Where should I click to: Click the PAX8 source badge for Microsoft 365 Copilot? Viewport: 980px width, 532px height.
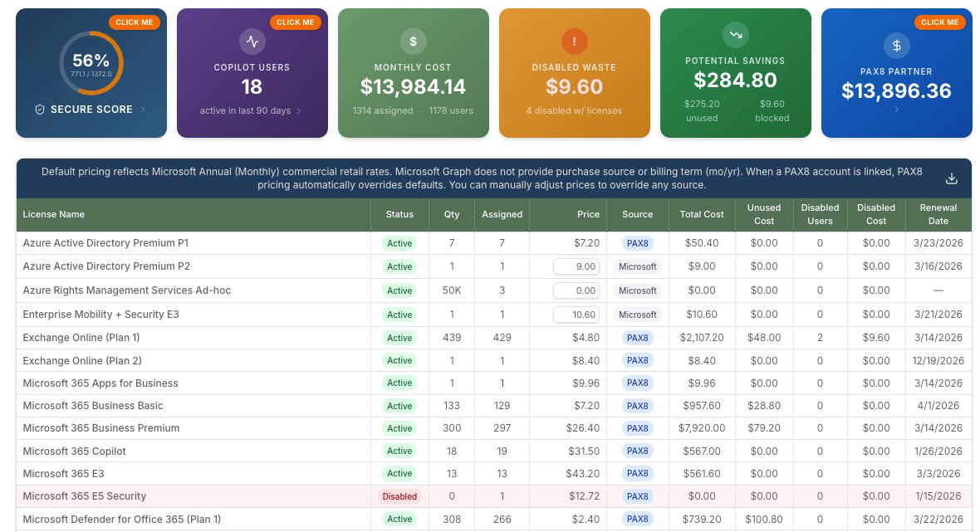[638, 451]
